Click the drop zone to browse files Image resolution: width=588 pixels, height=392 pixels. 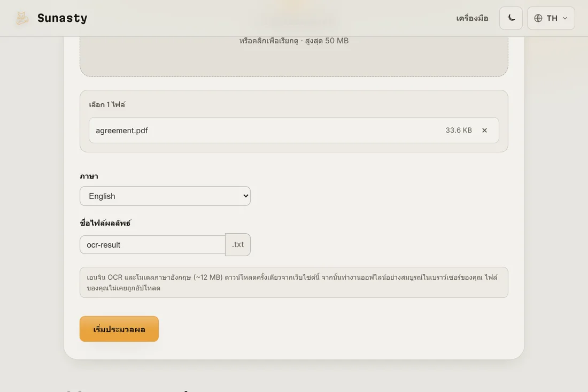coord(293,56)
